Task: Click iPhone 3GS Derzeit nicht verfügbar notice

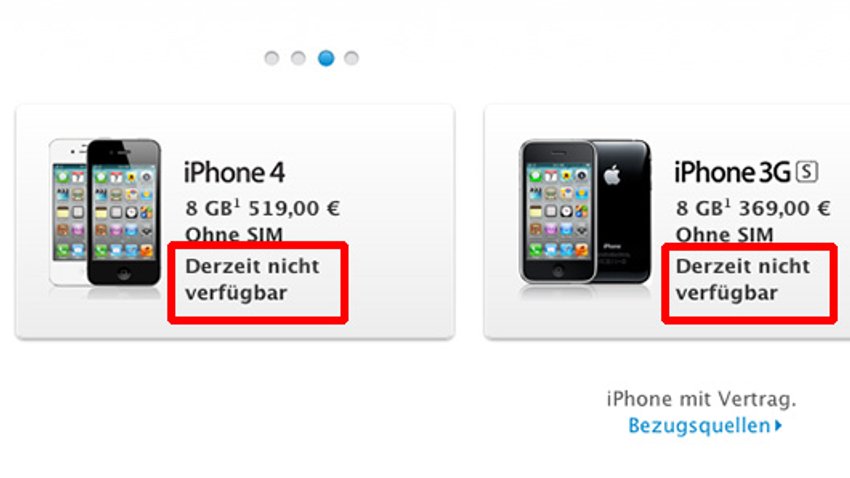Action: 743,280
